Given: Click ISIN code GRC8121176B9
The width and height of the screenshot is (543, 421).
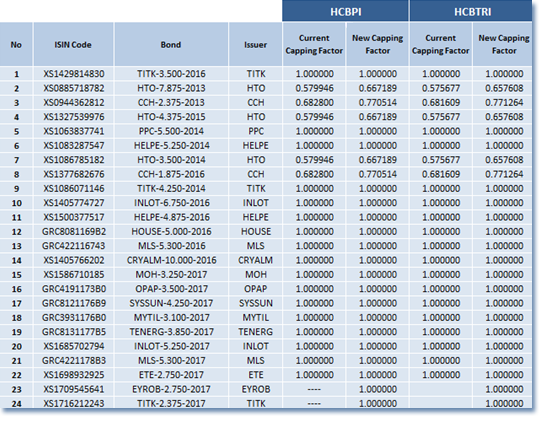Looking at the screenshot, I should pos(74,303).
